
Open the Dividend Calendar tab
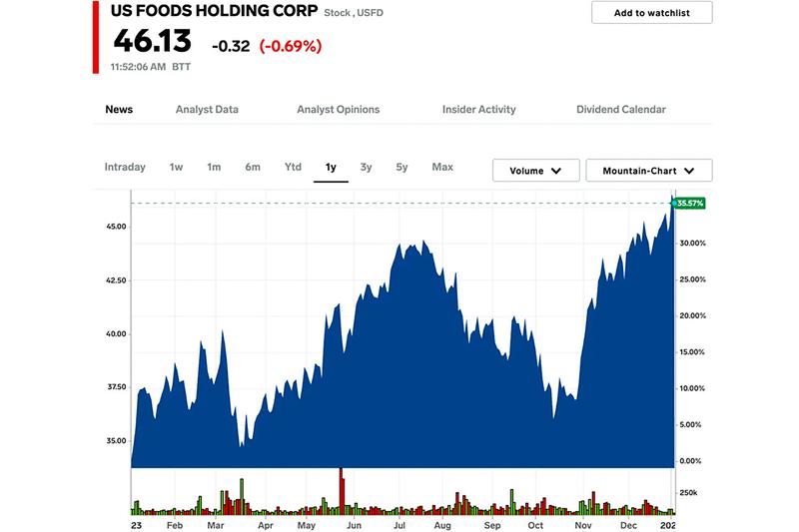click(621, 110)
